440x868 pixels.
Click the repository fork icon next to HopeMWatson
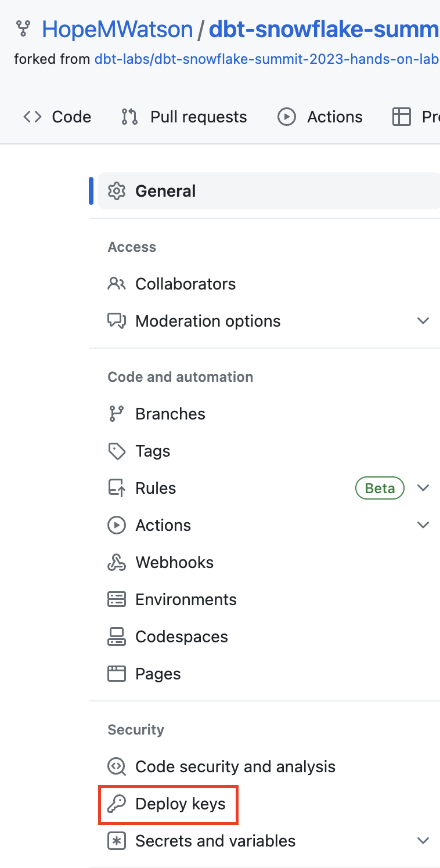click(x=23, y=28)
